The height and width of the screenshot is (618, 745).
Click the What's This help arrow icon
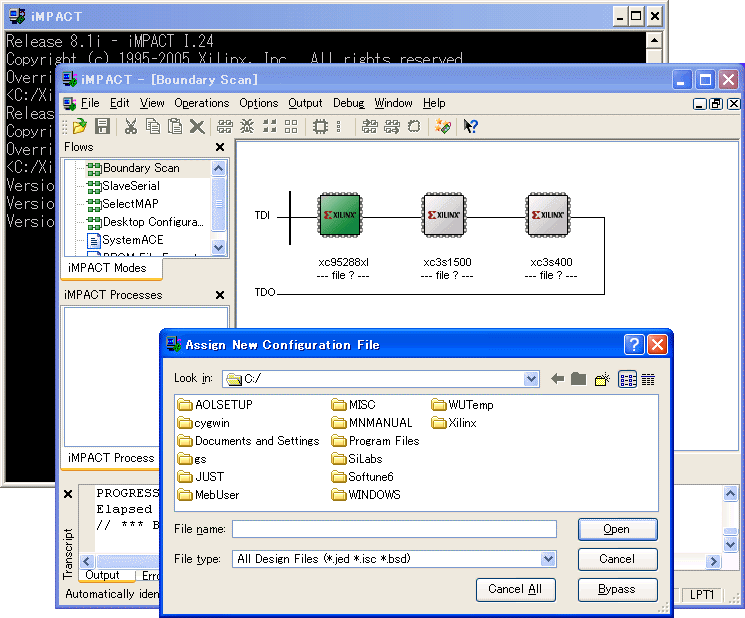tap(471, 127)
